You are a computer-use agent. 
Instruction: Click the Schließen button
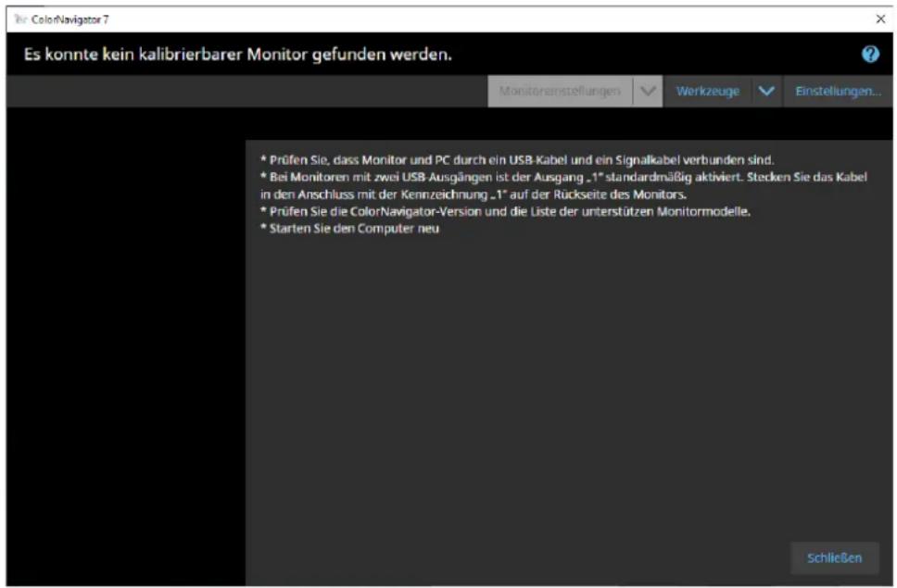(x=835, y=557)
